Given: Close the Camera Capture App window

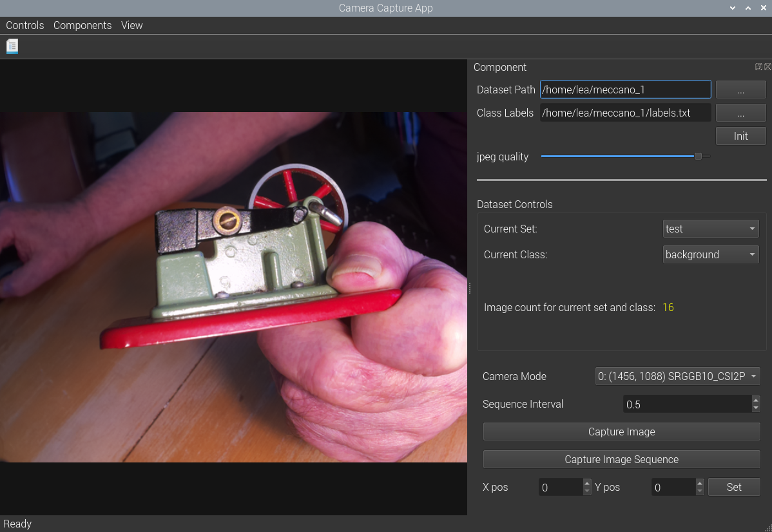Looking at the screenshot, I should [763, 8].
